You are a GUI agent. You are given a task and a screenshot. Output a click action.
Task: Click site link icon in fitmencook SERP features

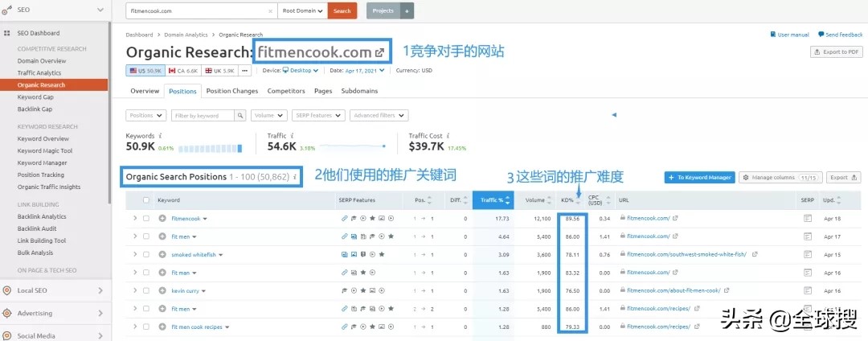[x=344, y=219]
